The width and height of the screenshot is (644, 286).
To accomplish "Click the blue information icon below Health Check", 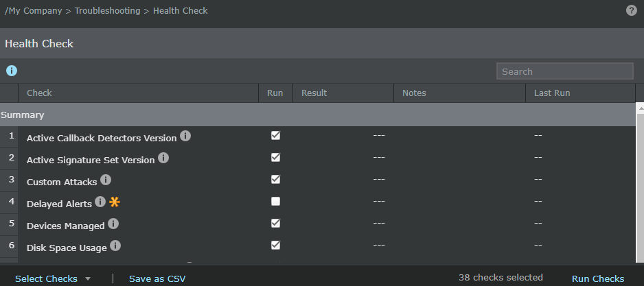I will 12,71.
